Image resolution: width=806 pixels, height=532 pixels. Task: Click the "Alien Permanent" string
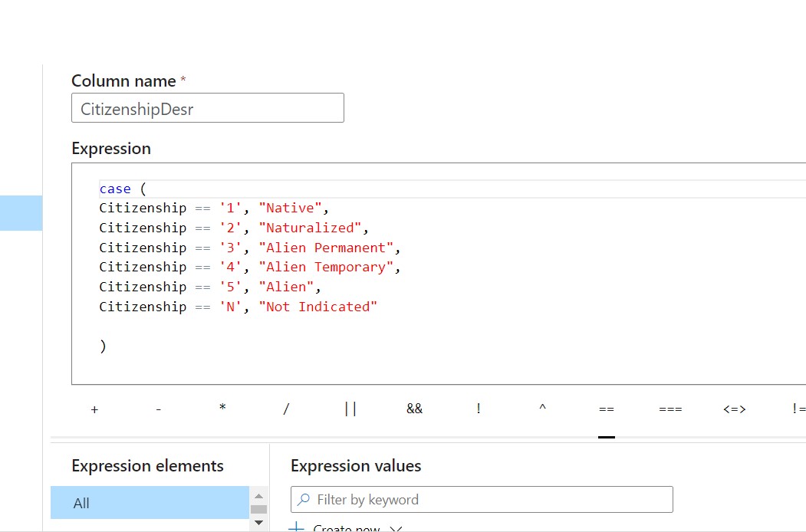pyautogui.click(x=327, y=248)
